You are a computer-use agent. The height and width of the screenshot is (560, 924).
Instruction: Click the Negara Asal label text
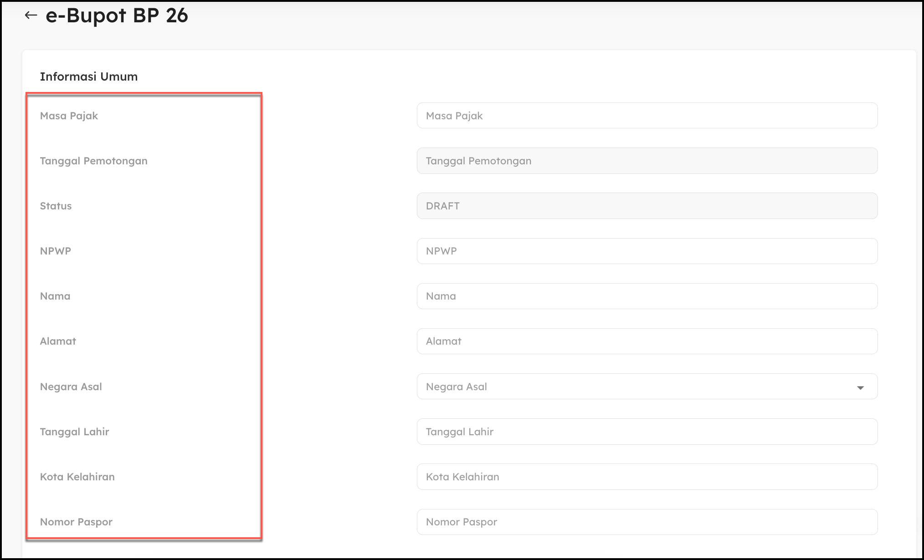tap(71, 387)
